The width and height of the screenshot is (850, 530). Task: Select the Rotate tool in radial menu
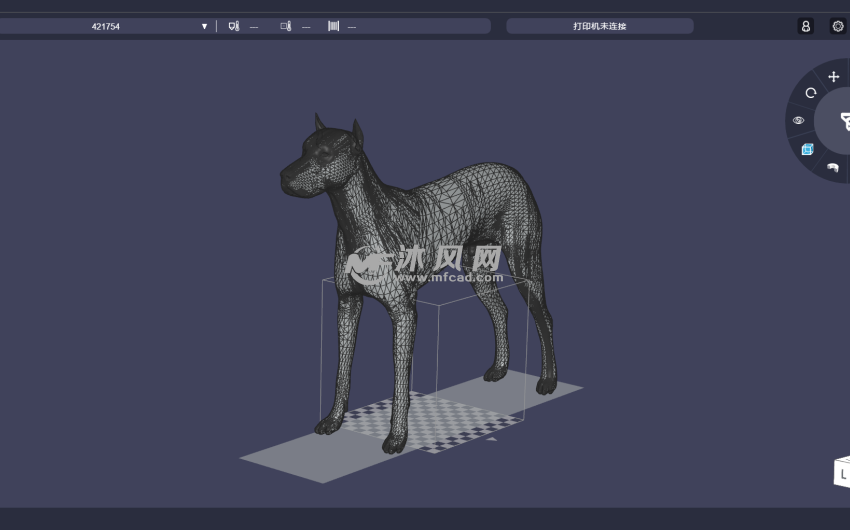coord(811,93)
